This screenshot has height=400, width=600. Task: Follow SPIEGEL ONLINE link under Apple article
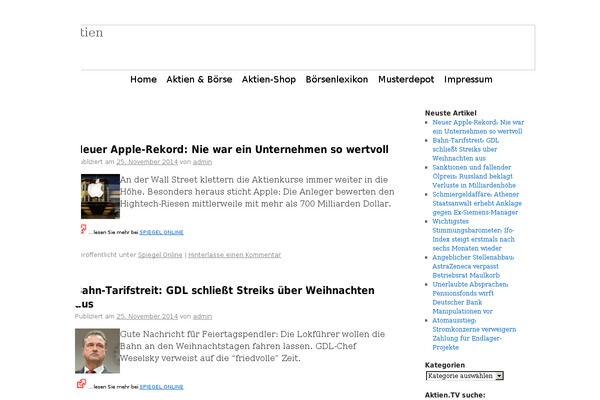tap(161, 232)
